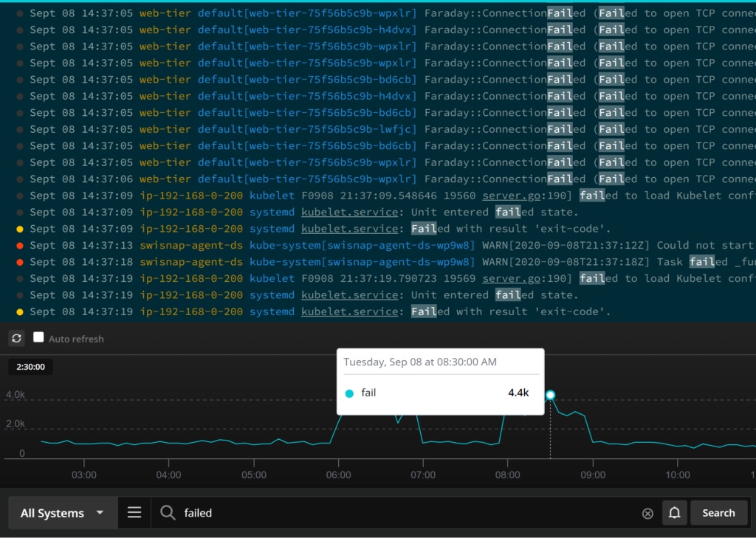
Task: Click the refresh logs icon
Action: [x=16, y=337]
